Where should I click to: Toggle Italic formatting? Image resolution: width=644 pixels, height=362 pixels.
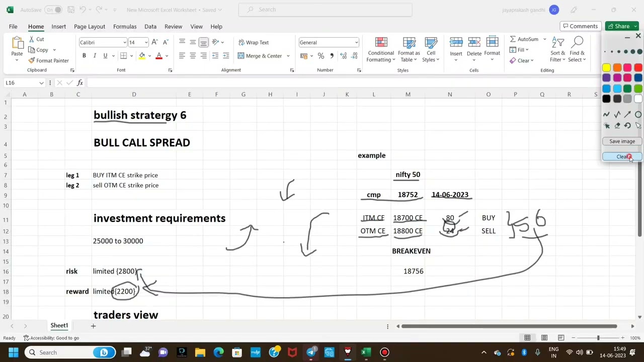click(95, 56)
